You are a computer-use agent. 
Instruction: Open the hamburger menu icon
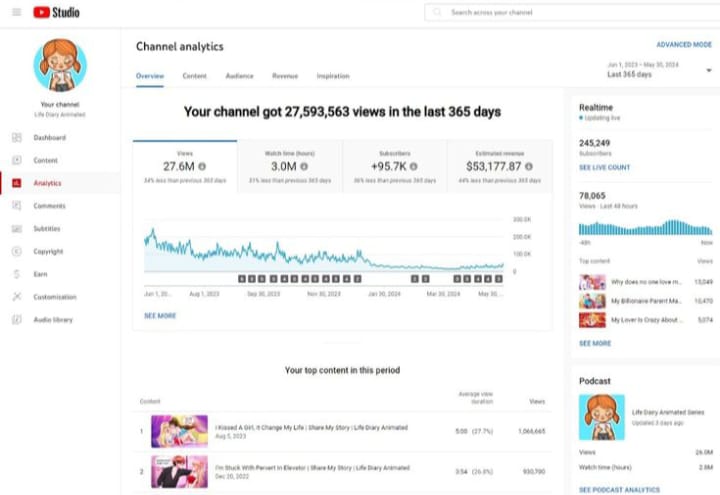coord(16,12)
